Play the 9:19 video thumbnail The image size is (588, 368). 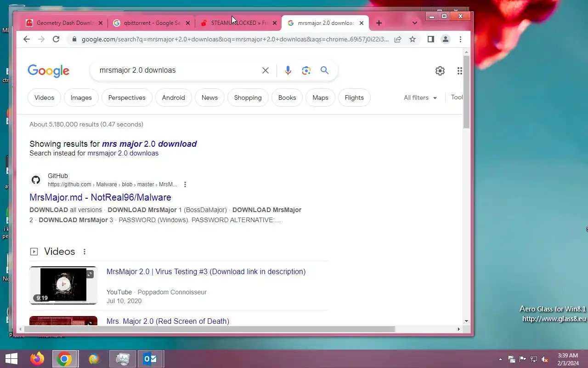coord(63,285)
